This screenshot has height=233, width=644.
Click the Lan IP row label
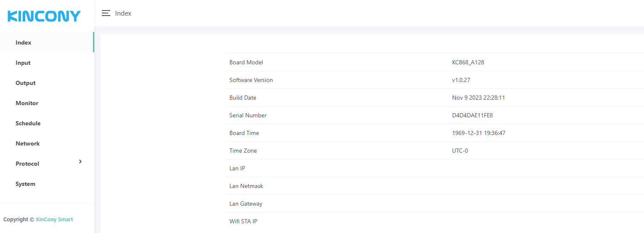coord(237,168)
